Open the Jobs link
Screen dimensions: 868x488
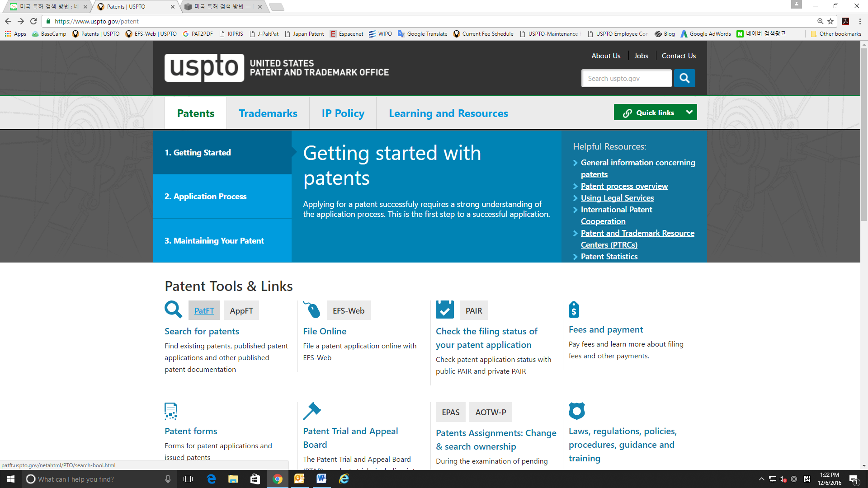pyautogui.click(x=641, y=56)
